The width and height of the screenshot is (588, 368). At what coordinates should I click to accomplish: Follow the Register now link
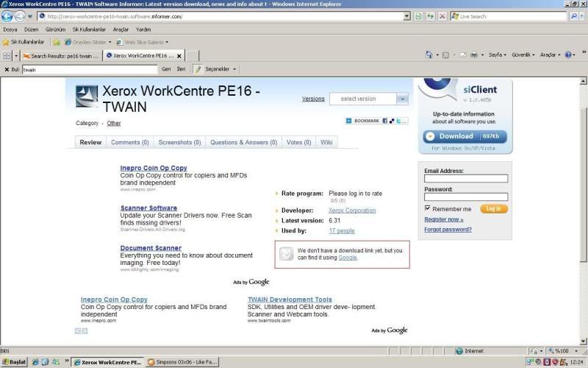coord(444,219)
